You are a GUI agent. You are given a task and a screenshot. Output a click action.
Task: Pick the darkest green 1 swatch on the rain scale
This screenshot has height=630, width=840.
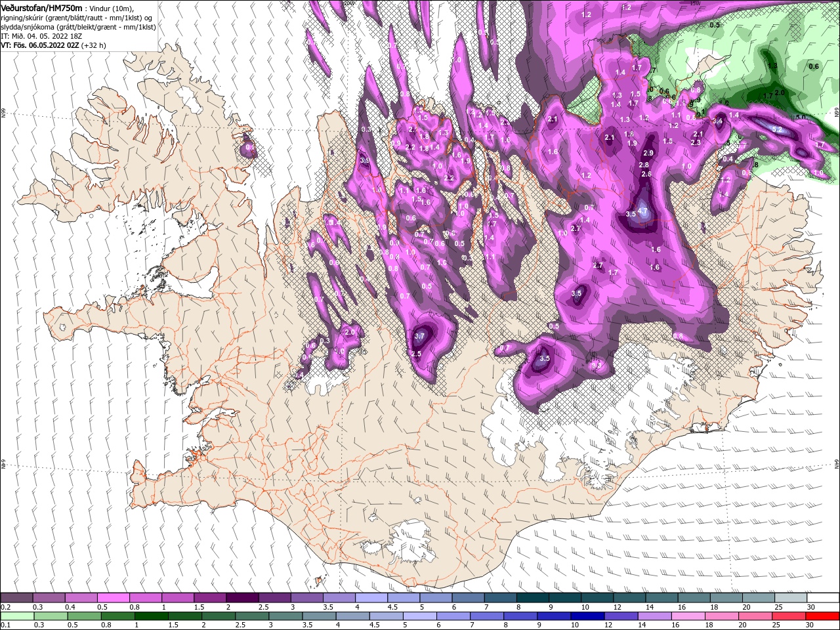tap(152, 616)
